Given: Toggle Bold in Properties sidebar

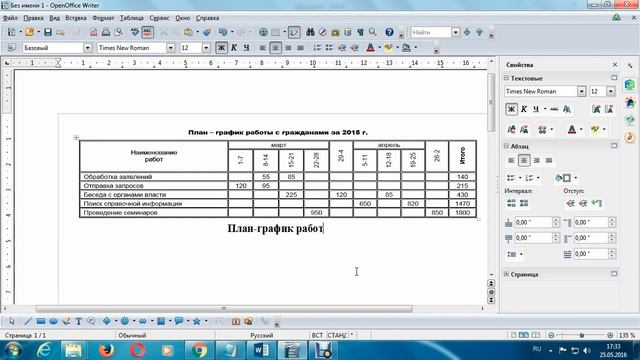Looking at the screenshot, I should pyautogui.click(x=511, y=109).
